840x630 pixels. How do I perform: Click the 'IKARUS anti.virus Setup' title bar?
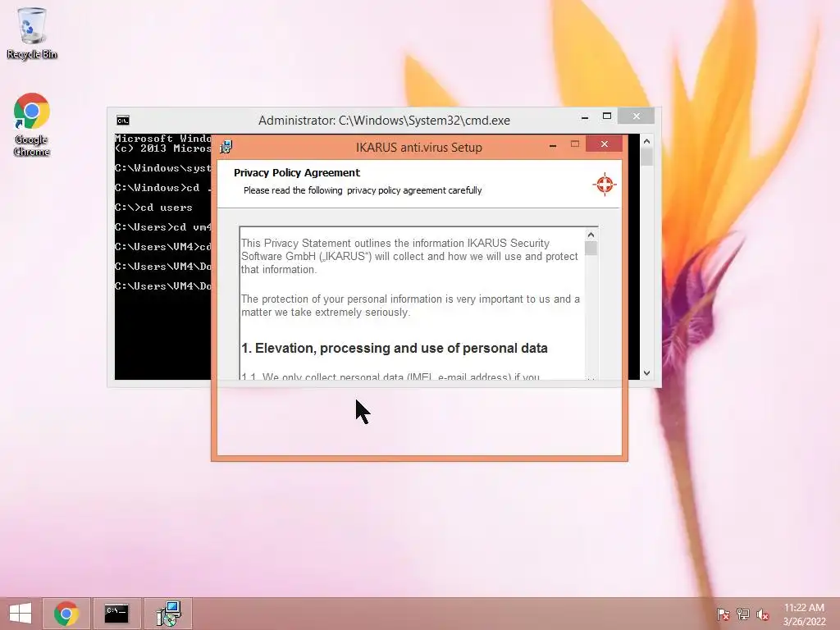[419, 148]
